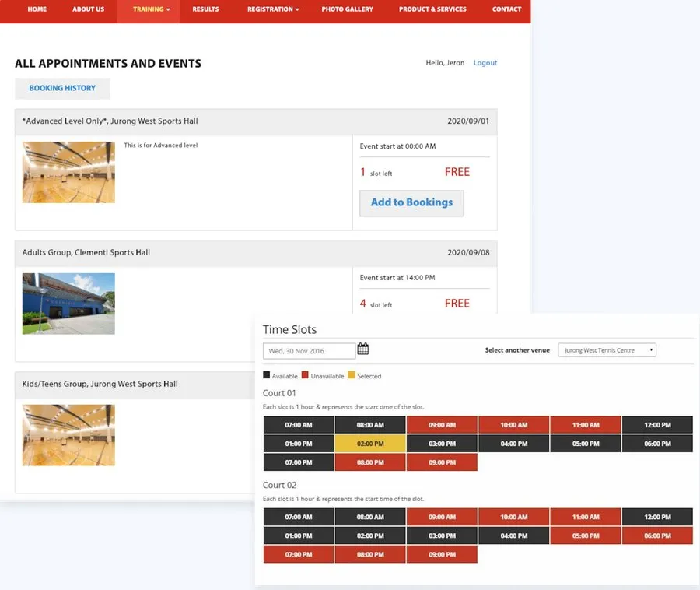Select Court 01 08:00 AM slot
Viewport: 700px width, 590px height.
coord(370,425)
